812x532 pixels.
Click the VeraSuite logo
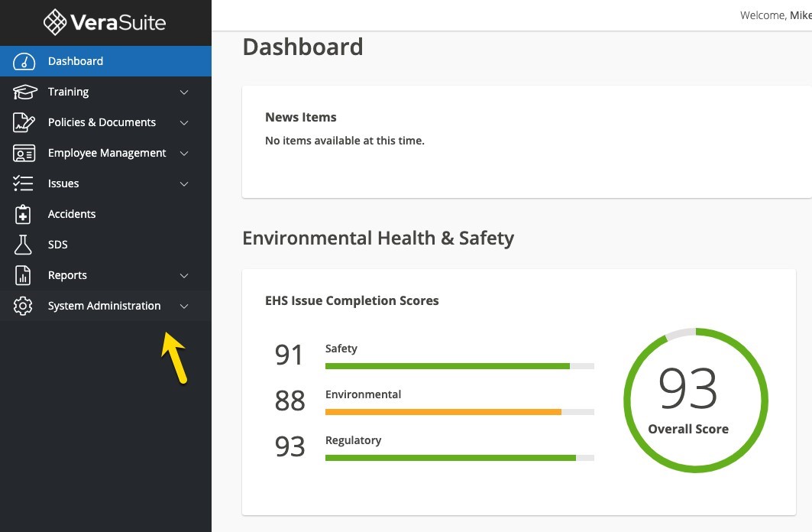tap(105, 22)
